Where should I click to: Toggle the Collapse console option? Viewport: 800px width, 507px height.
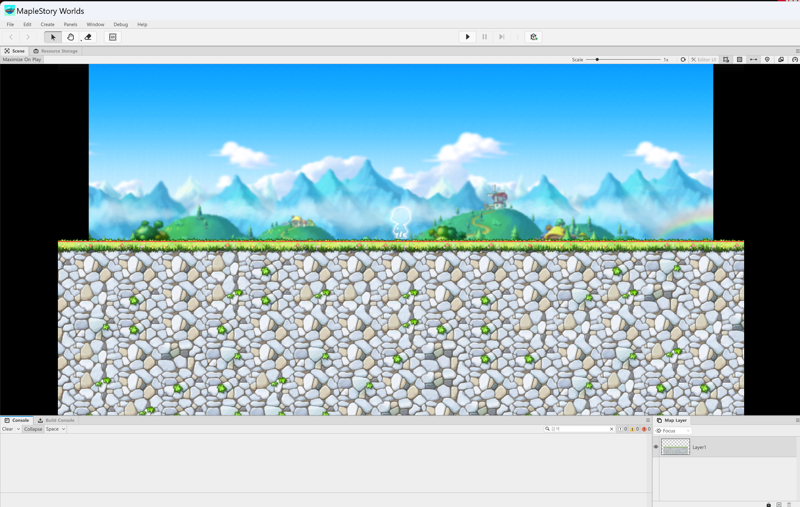[x=33, y=429]
